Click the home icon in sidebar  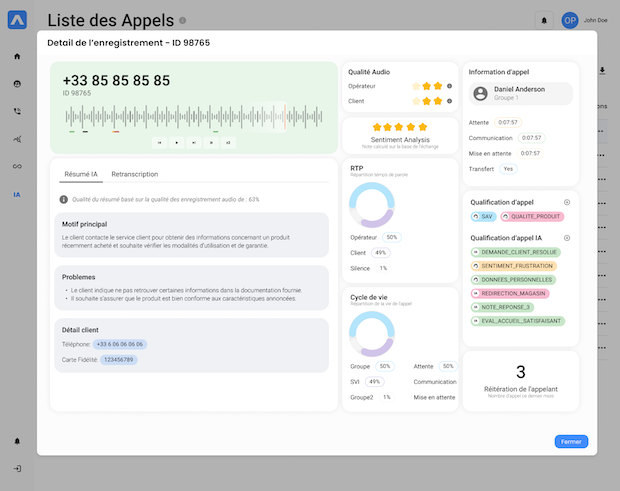point(17,56)
